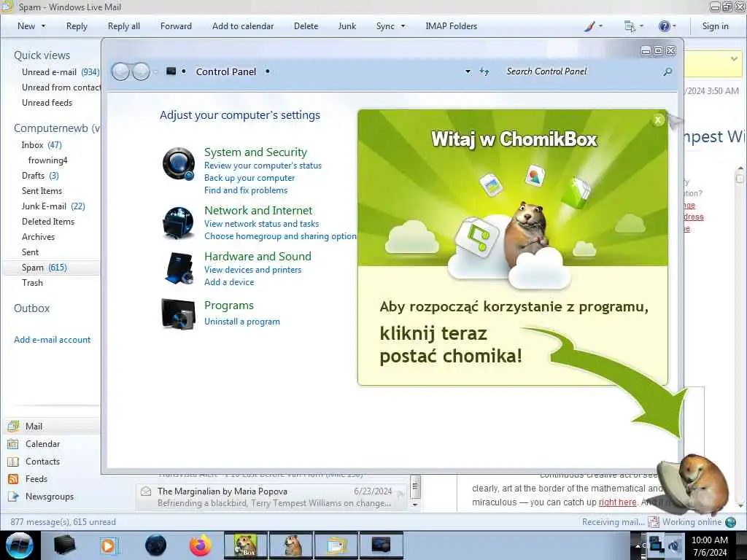Click the Working online globe status icon

click(x=730, y=522)
